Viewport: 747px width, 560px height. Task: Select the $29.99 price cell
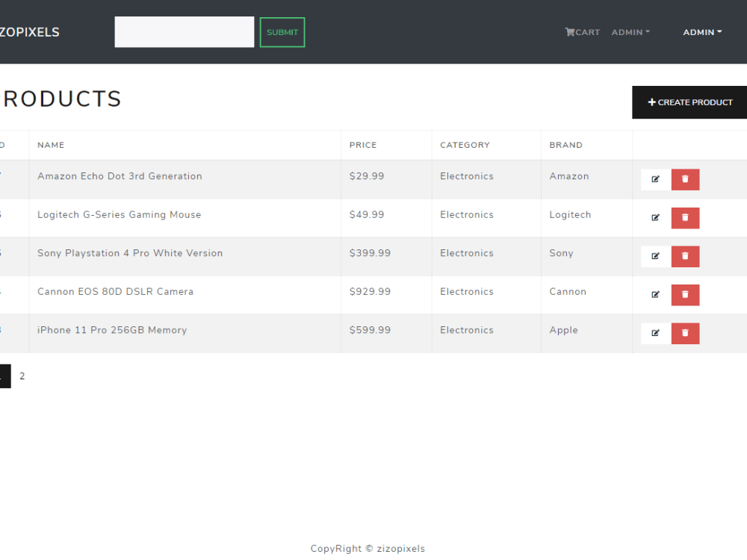pyautogui.click(x=366, y=176)
